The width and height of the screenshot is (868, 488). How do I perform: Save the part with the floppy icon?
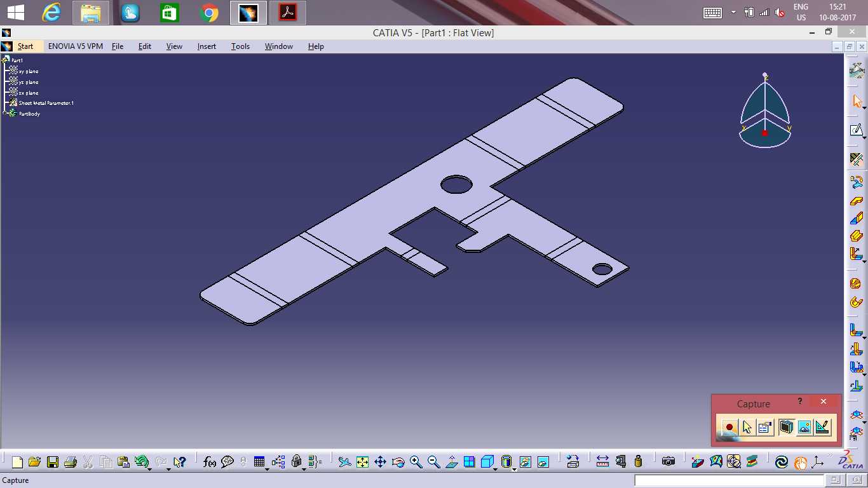tap(52, 462)
